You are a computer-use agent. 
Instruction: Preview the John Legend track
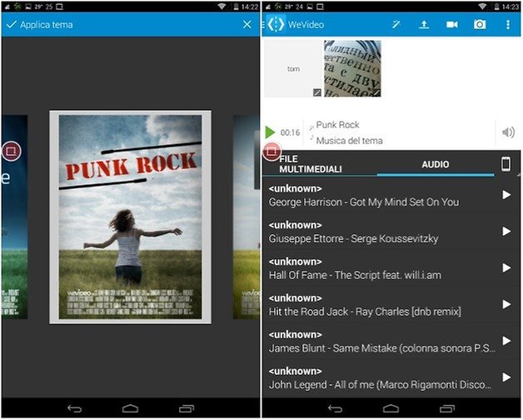[506, 377]
